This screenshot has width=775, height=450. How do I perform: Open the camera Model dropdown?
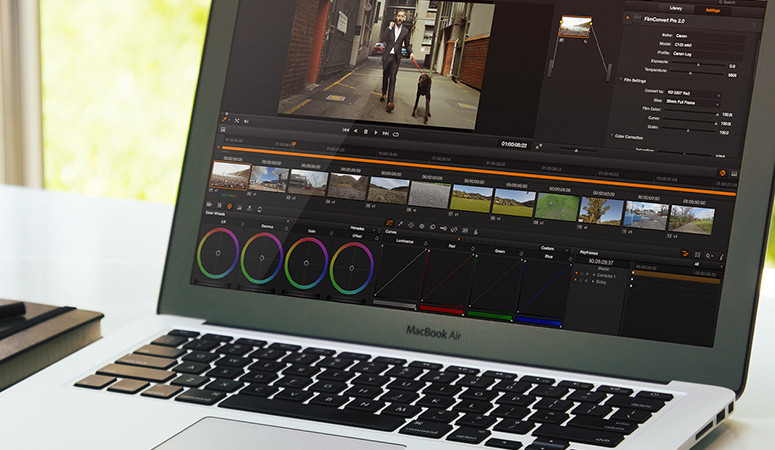[x=709, y=45]
